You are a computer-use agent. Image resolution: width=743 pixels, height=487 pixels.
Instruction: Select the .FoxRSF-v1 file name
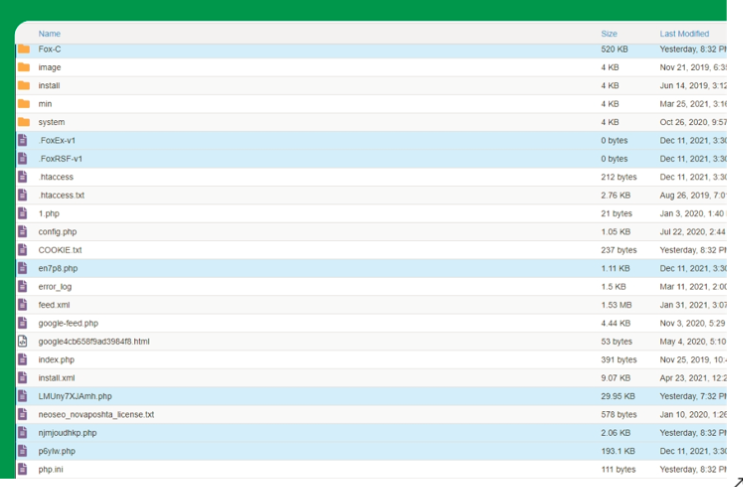click(x=60, y=159)
